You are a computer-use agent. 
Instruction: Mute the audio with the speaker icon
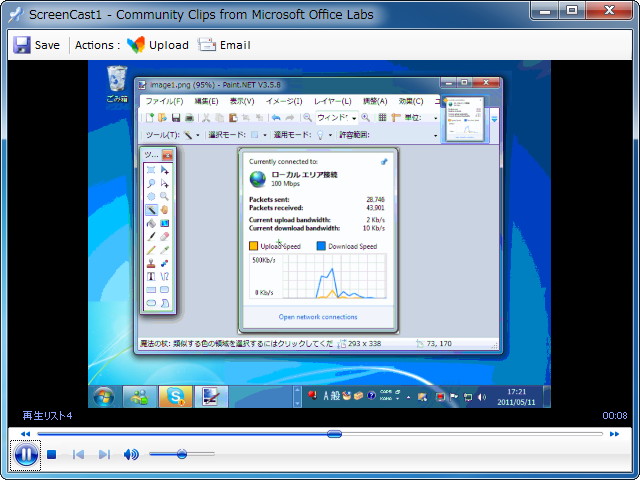click(131, 454)
